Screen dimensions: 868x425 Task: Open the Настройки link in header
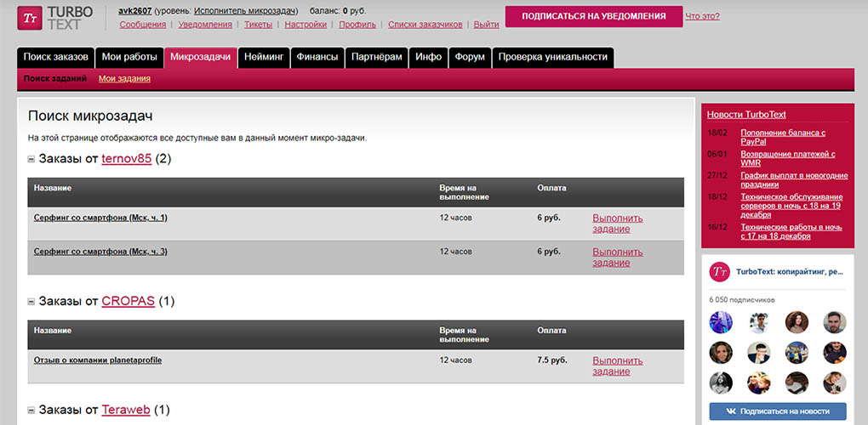306,25
